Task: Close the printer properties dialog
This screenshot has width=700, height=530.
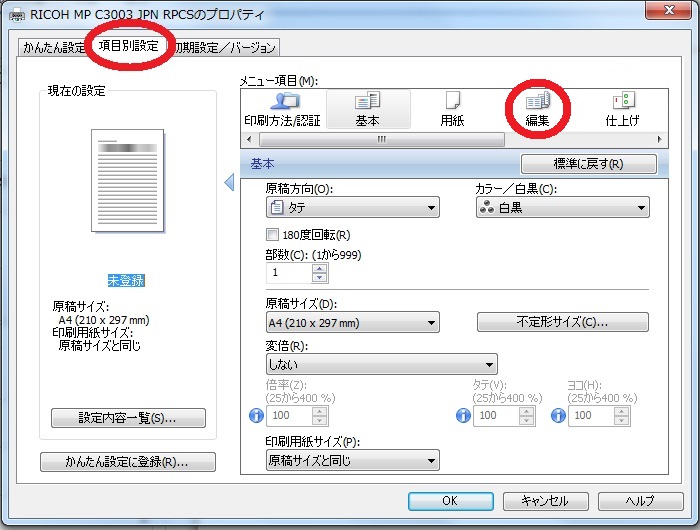Action: (668, 10)
